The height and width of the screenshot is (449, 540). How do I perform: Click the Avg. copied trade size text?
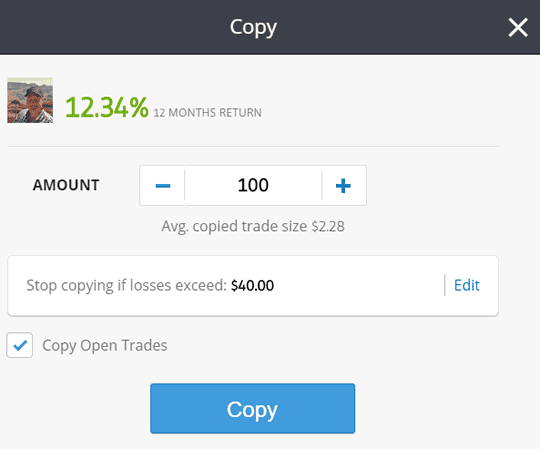(x=234, y=227)
